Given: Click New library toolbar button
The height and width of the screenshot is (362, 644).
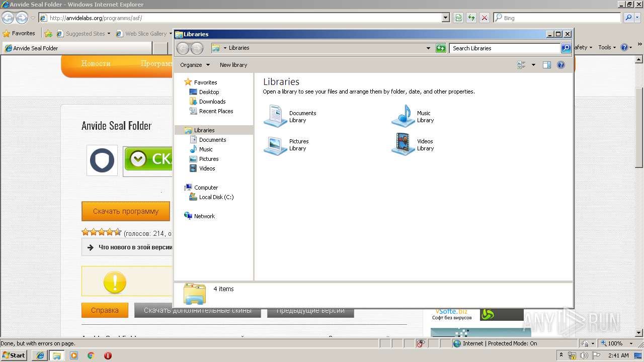Looking at the screenshot, I should 233,65.
